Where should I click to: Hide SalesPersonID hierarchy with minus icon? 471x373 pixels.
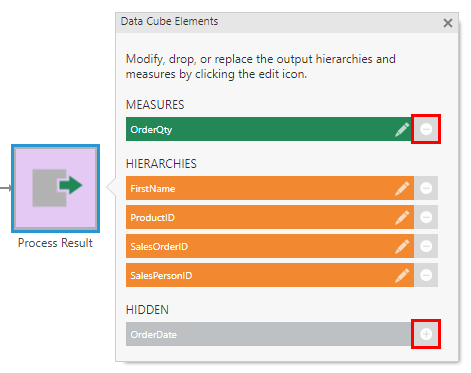point(426,275)
